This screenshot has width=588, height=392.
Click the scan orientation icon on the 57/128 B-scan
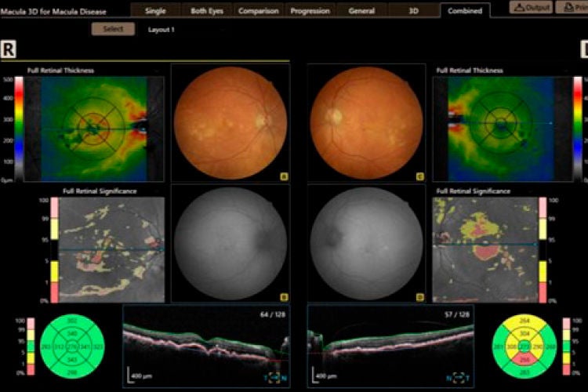point(459,378)
